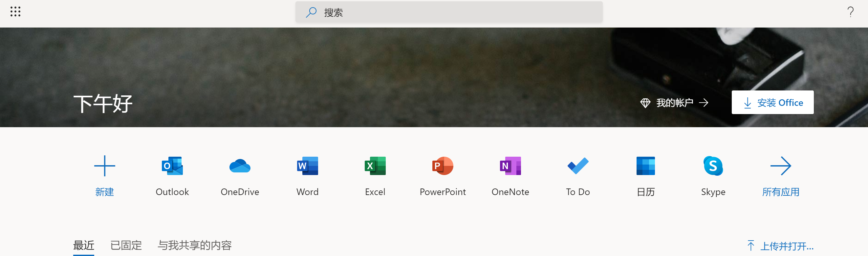
Task: Click into the 搜索 search box
Action: click(x=449, y=12)
